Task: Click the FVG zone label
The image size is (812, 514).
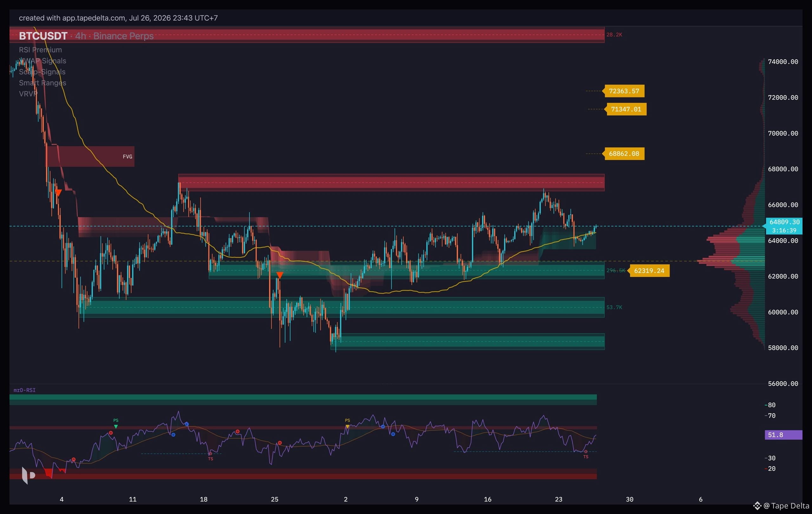Action: click(x=127, y=156)
